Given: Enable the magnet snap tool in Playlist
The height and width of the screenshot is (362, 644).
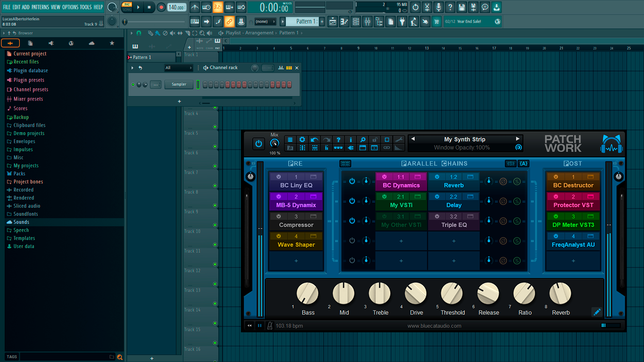Looking at the screenshot, I should pyautogui.click(x=139, y=33).
